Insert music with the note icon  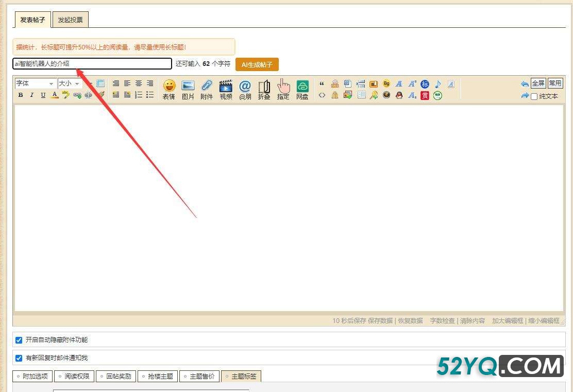coord(437,83)
